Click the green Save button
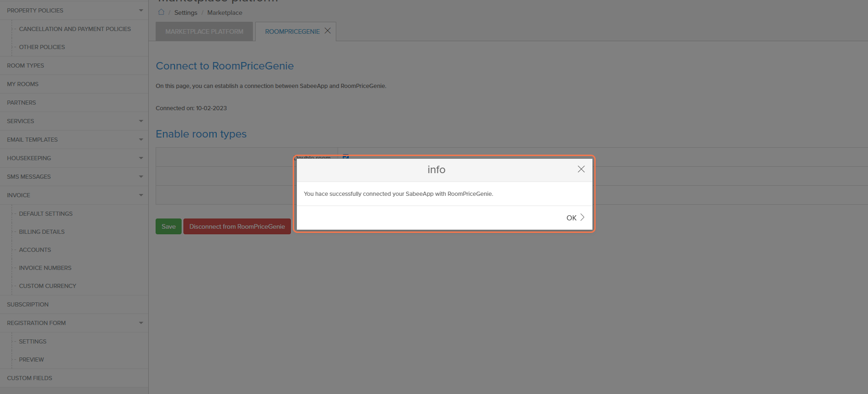Image resolution: width=868 pixels, height=394 pixels. pyautogui.click(x=169, y=226)
